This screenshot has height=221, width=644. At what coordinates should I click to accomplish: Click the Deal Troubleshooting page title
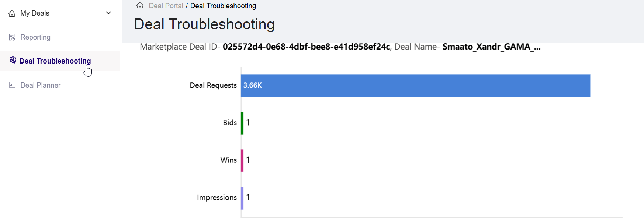click(204, 24)
